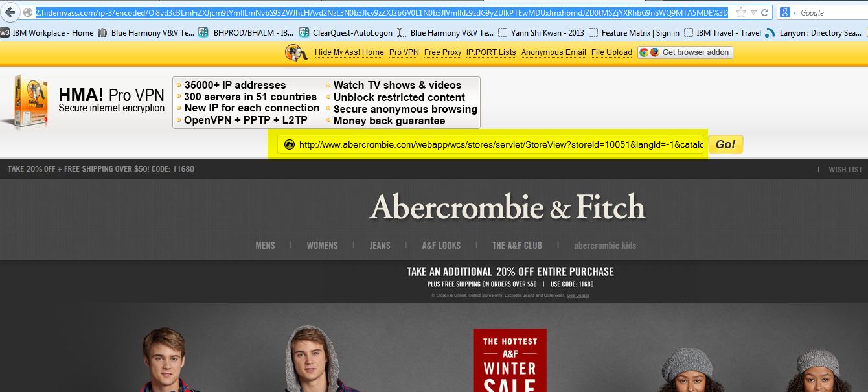Screen dimensions: 868x392
Task: Select the hidemyass URL in the address bar
Action: pos(382,13)
